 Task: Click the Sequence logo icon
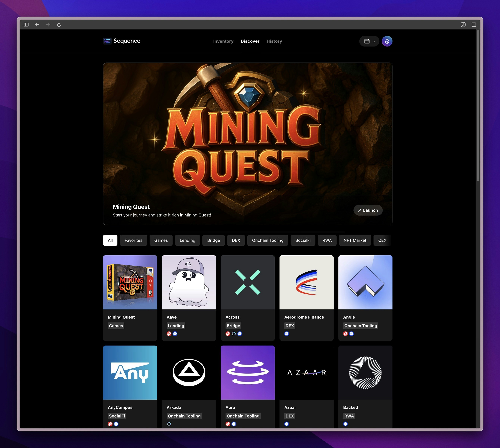(107, 41)
